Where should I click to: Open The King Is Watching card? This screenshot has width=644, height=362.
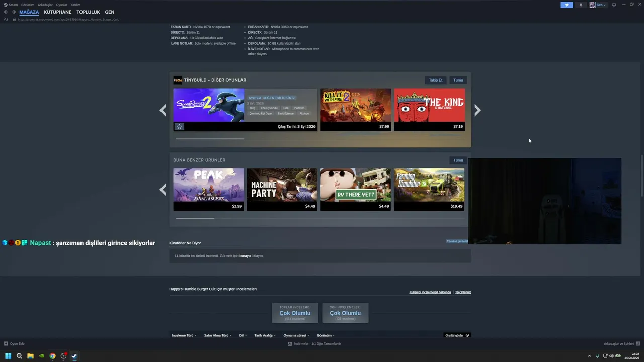(x=429, y=110)
